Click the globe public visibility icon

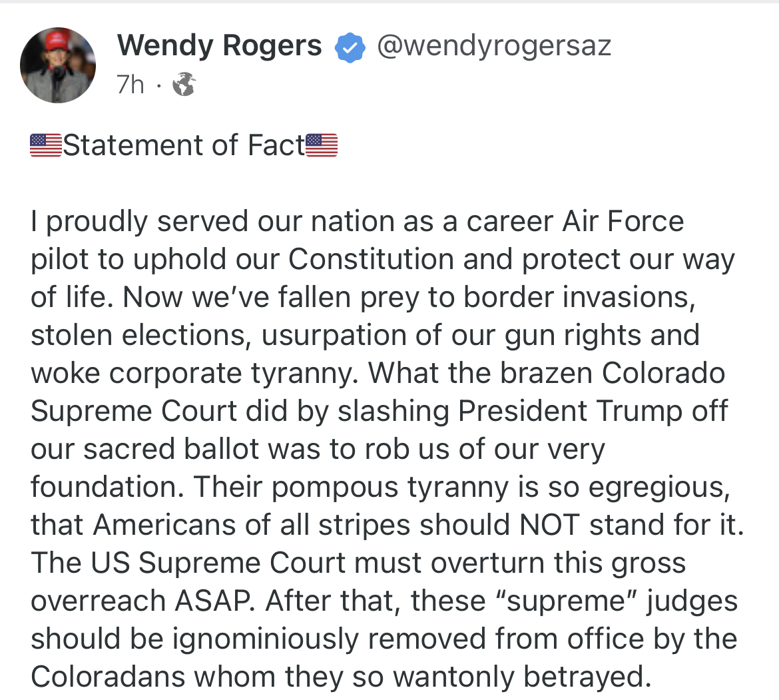pos(184,85)
